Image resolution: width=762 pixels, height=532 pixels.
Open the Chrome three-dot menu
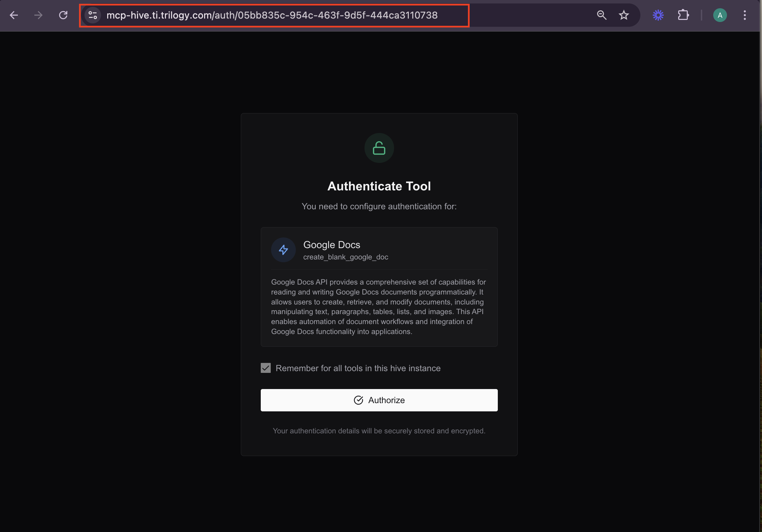click(745, 15)
